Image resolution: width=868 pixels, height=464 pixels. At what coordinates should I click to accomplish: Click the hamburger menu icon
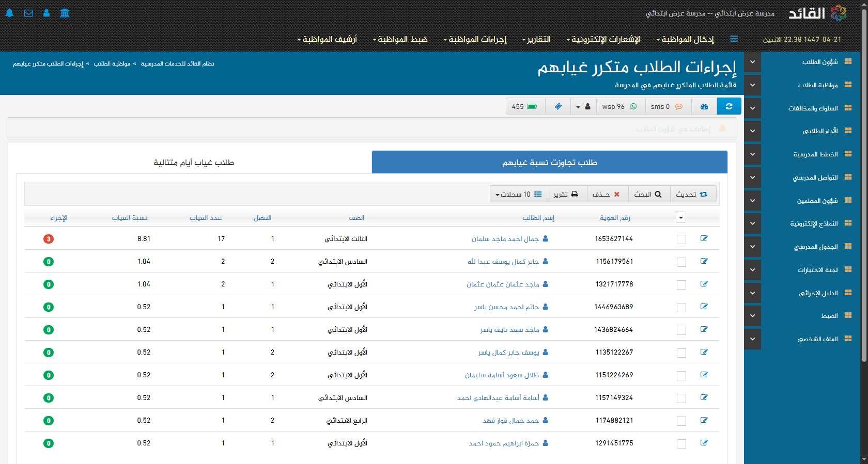tap(734, 39)
